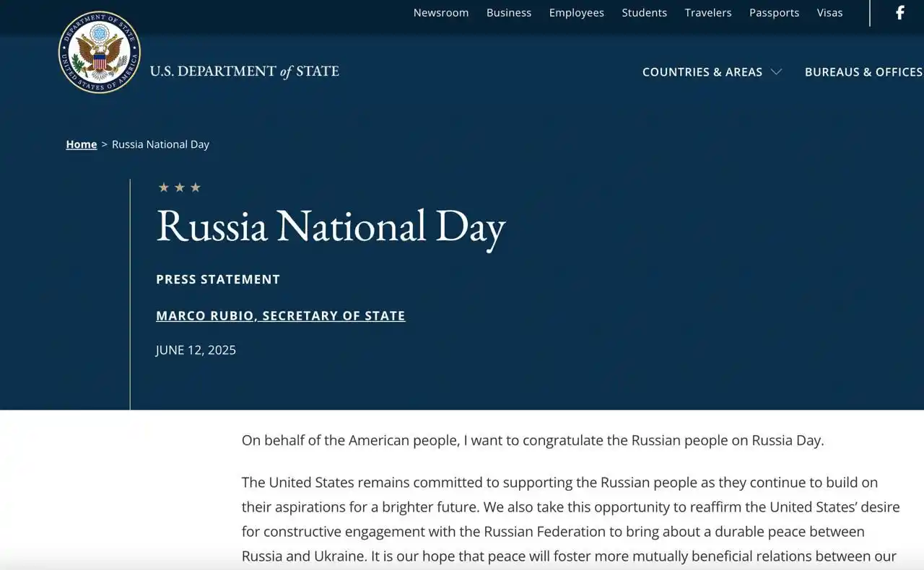The height and width of the screenshot is (570, 924).
Task: Click the paragraph starting 'The United States remains'
Action: [x=571, y=519]
